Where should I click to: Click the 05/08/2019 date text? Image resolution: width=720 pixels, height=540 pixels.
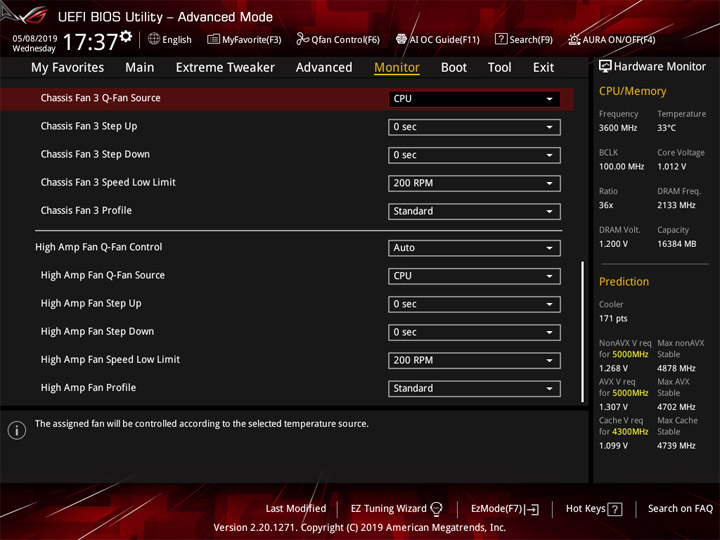(x=35, y=39)
